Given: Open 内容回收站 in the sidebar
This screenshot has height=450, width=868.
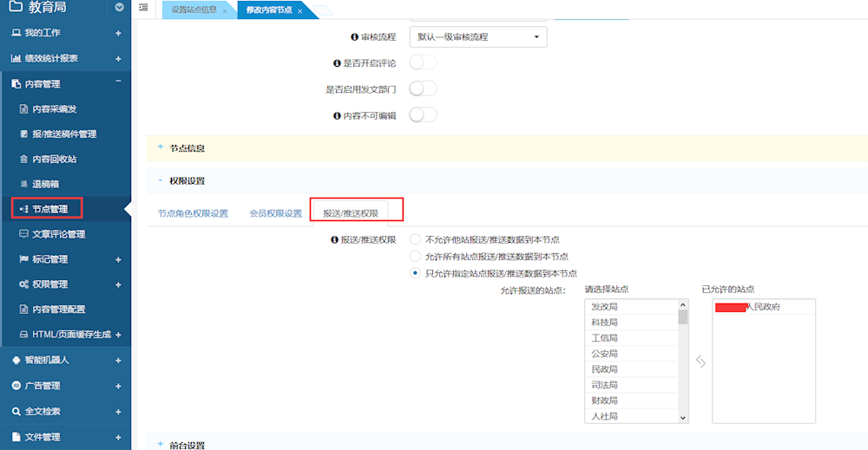Looking at the screenshot, I should (54, 160).
